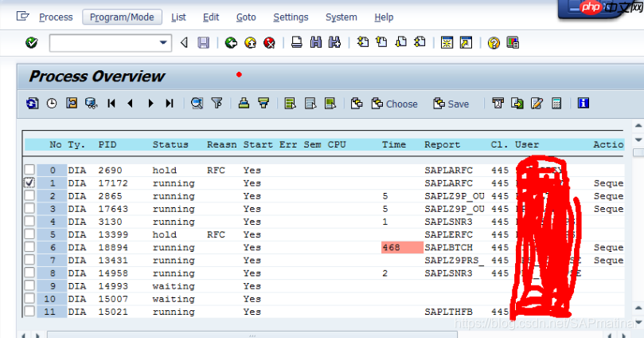Click the vertical scrollbar up arrow
Viewport: 644px width, 338px height.
tap(638, 125)
